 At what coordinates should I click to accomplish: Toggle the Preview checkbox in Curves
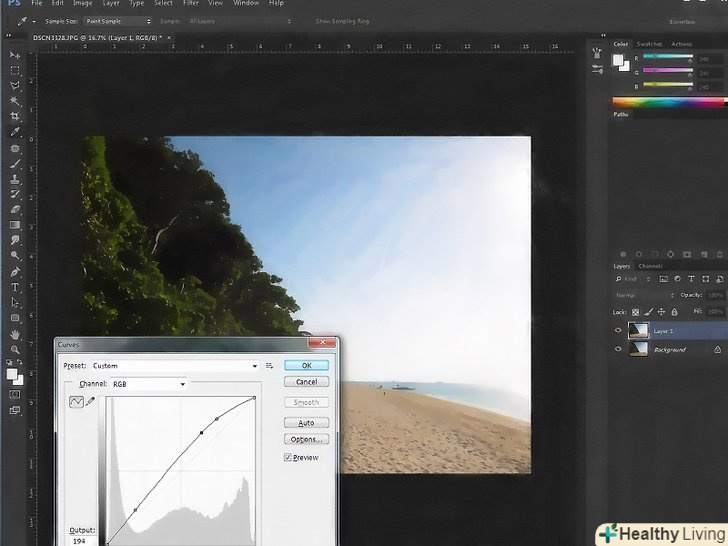tap(288, 457)
